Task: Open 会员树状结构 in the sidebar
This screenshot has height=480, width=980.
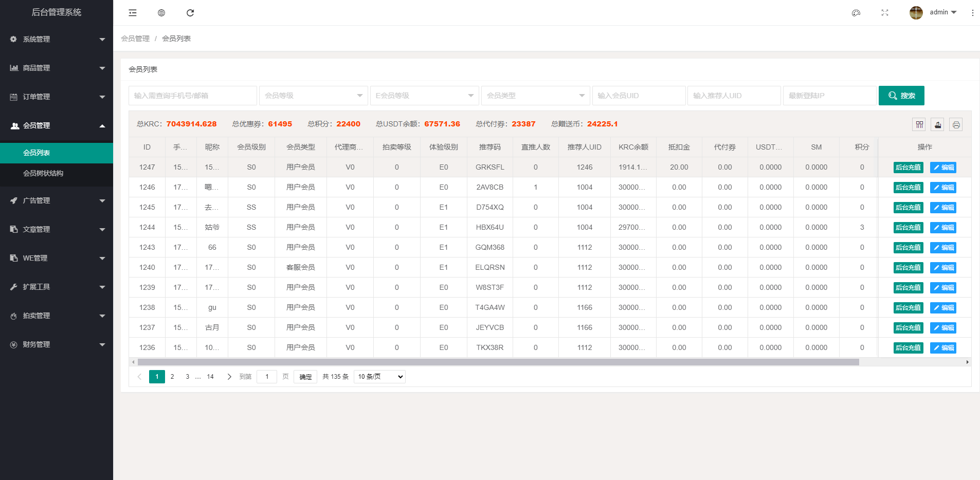Action: coord(43,173)
